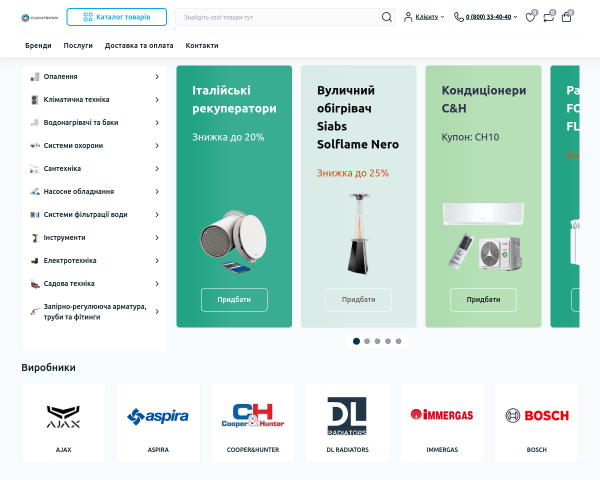Viewport: 600px width, 480px height.
Task: Open the AJAX brand card
Action: [x=64, y=423]
